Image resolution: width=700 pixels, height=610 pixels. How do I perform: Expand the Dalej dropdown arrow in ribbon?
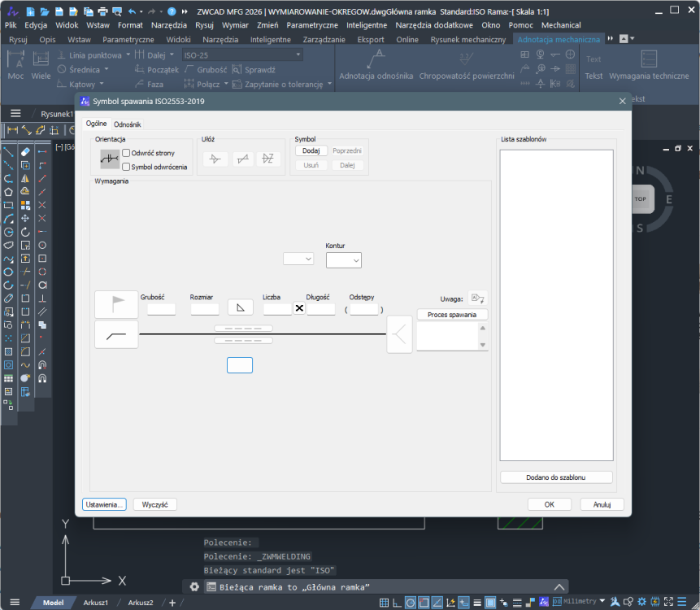(x=172, y=54)
